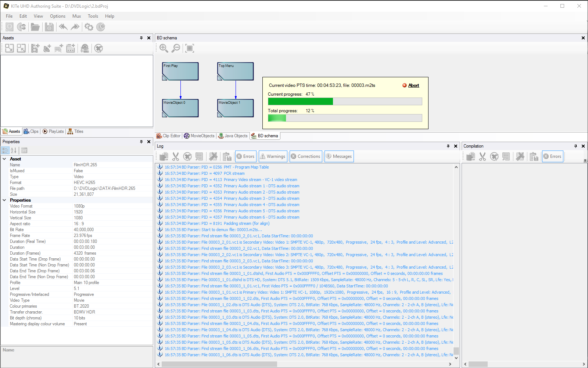Zoom in on the BD schema
The image size is (588, 368).
point(164,48)
